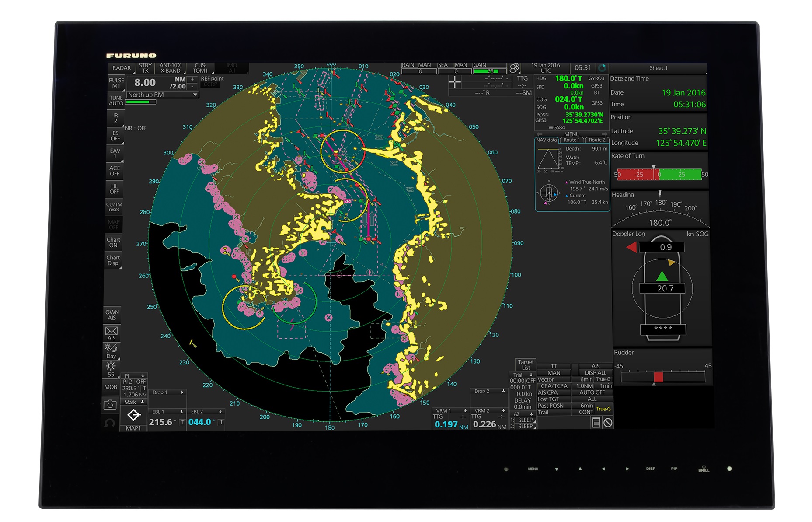The image size is (812, 522).
Task: Open the alert list document icon
Action: [596, 423]
